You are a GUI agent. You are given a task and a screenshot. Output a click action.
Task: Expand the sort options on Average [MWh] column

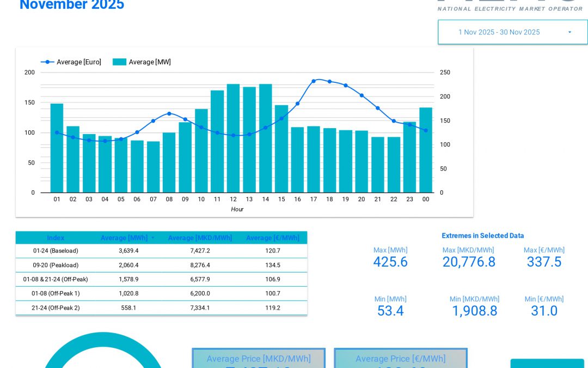tap(152, 238)
